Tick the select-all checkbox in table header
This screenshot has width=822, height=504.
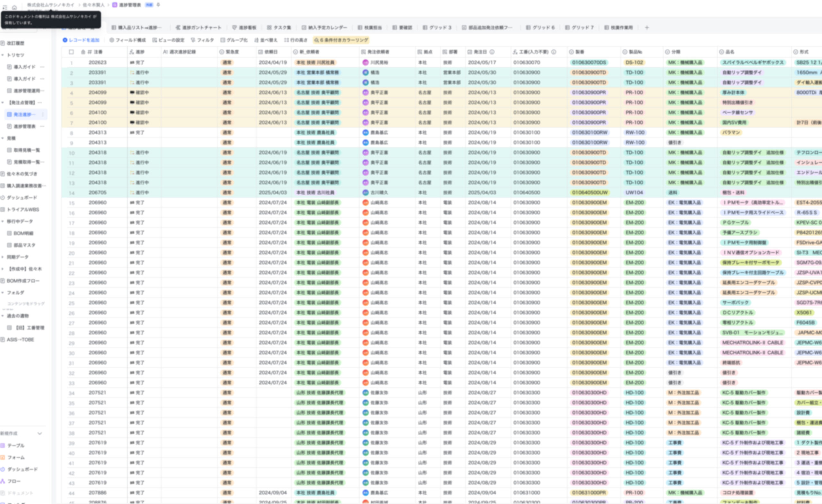pos(71,52)
